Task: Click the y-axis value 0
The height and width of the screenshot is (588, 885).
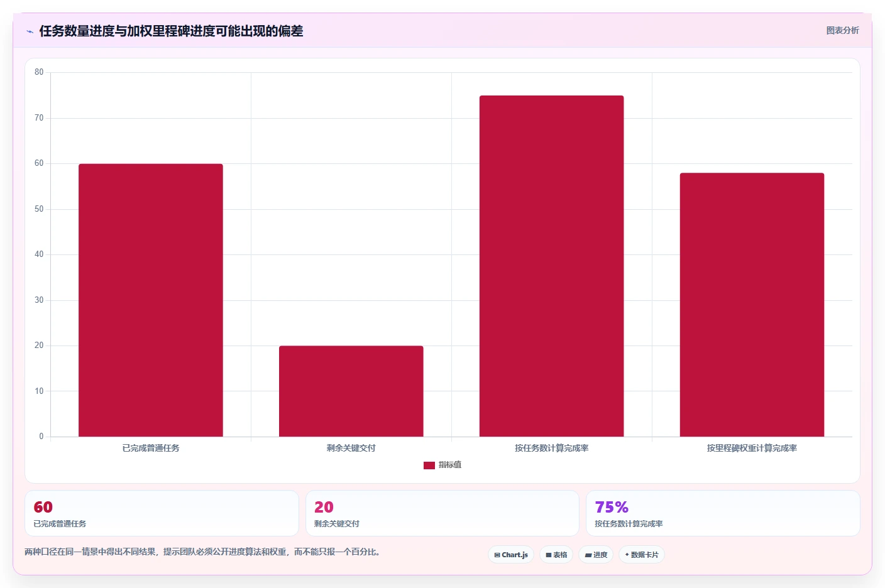Action: [x=41, y=437]
